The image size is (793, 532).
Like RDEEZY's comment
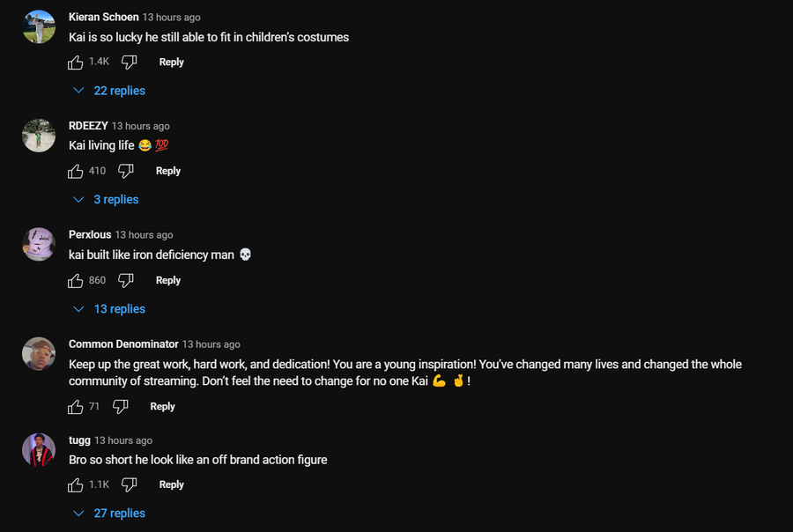[x=76, y=171]
